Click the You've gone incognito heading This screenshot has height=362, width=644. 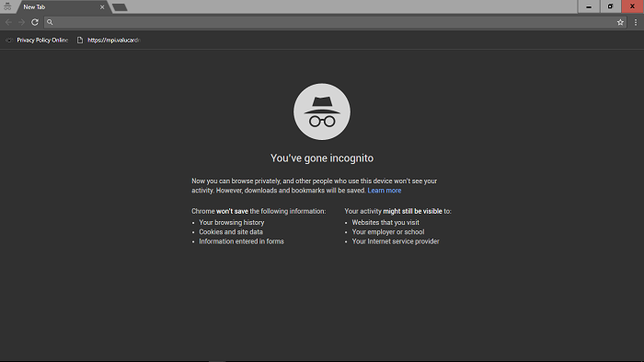[x=322, y=158]
